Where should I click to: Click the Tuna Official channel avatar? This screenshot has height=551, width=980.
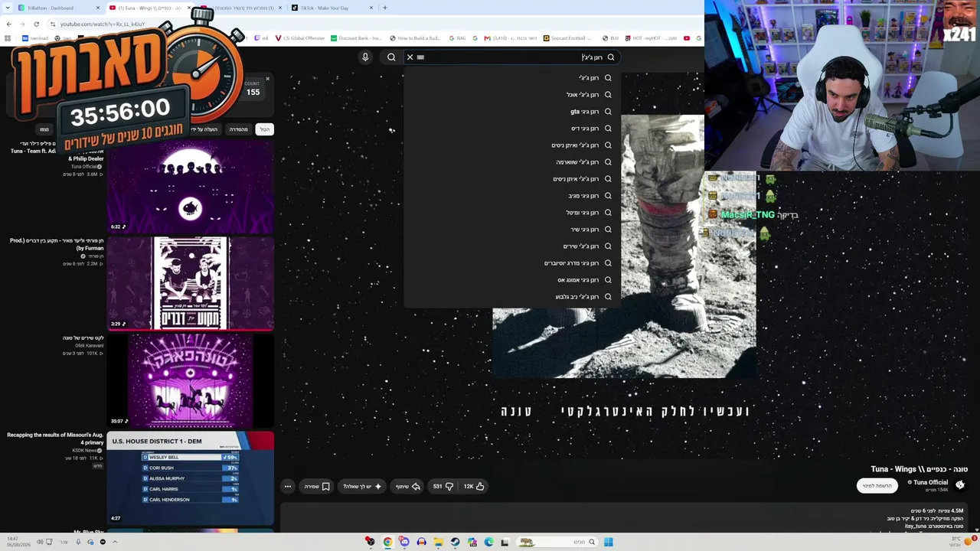pyautogui.click(x=960, y=485)
